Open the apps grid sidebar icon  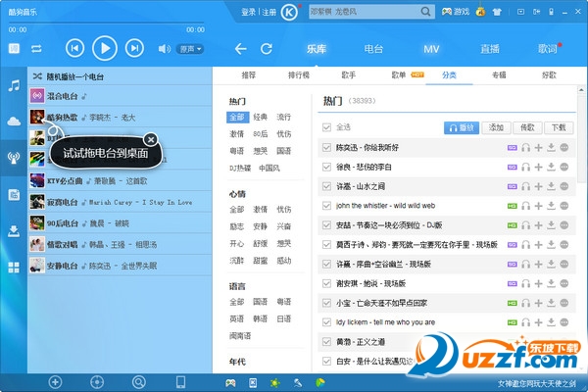(x=14, y=268)
